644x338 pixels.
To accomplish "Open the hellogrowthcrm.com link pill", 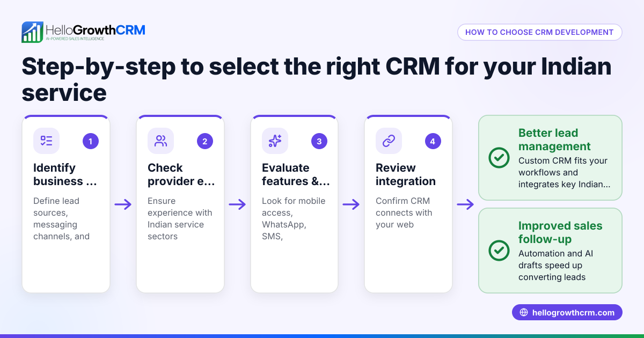I will click(x=567, y=312).
